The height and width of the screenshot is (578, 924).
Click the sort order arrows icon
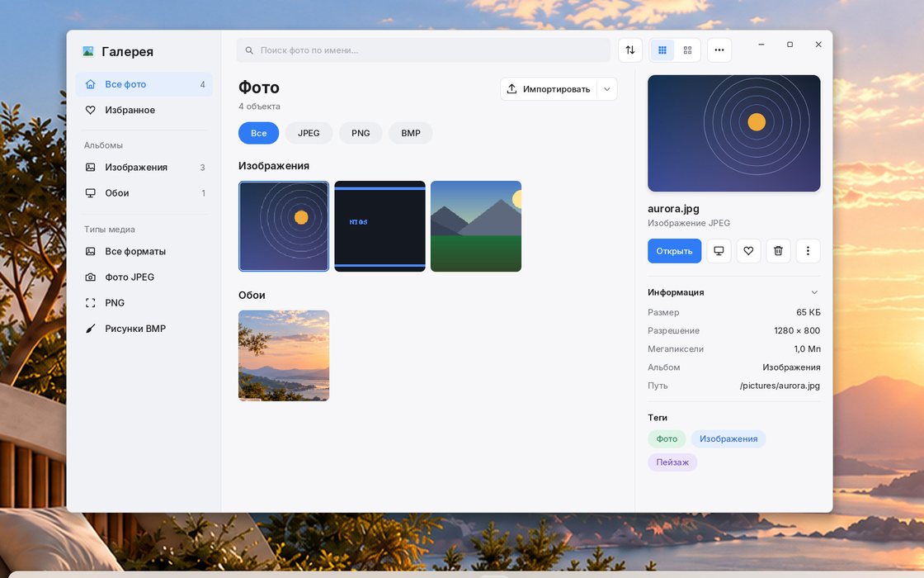(x=630, y=50)
